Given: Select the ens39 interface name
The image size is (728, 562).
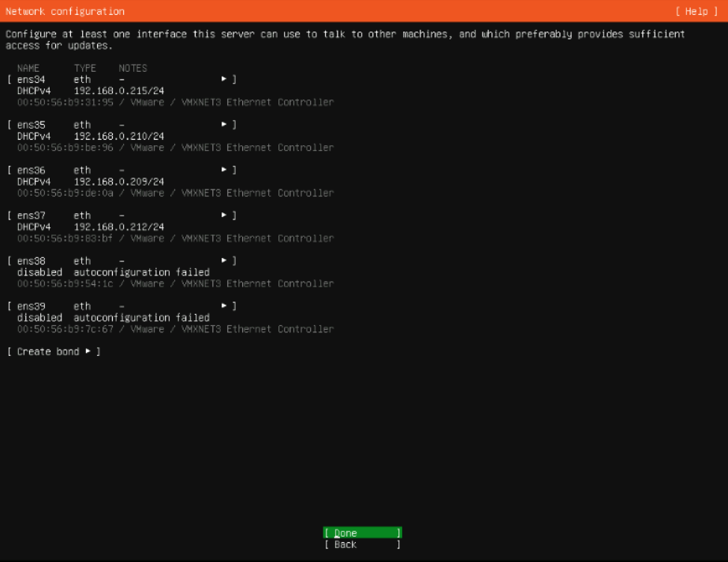Looking at the screenshot, I should (x=31, y=306).
